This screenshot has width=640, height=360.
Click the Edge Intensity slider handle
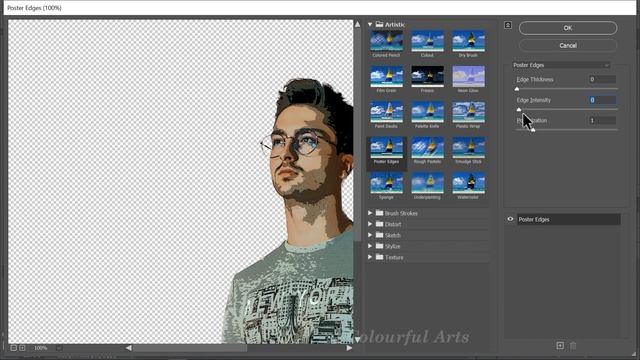click(x=519, y=109)
